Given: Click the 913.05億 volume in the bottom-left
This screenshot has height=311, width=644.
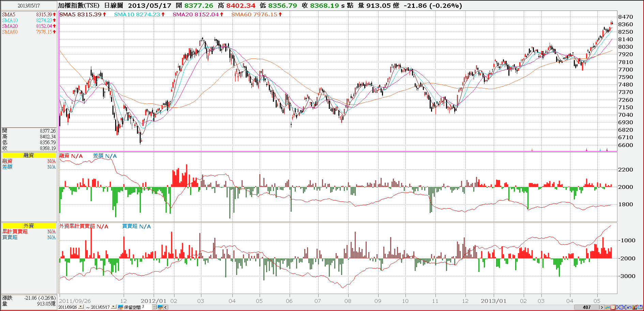Looking at the screenshot, I should (x=46, y=304).
